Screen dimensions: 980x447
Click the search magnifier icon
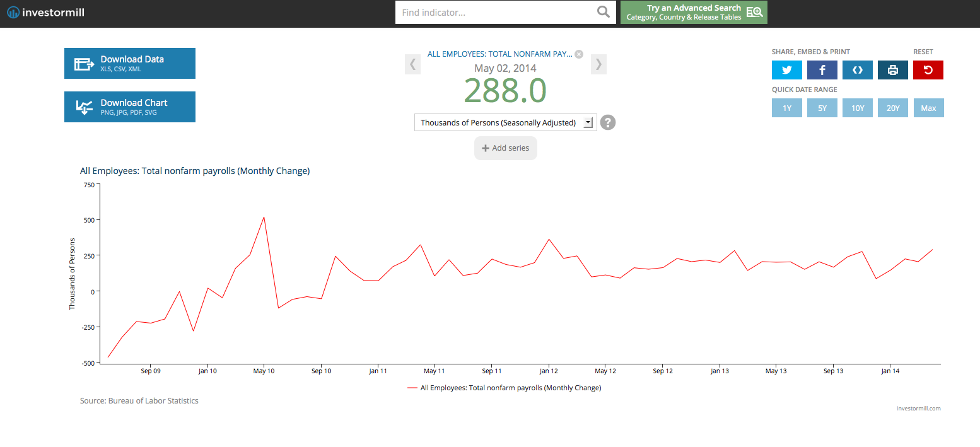click(x=603, y=12)
